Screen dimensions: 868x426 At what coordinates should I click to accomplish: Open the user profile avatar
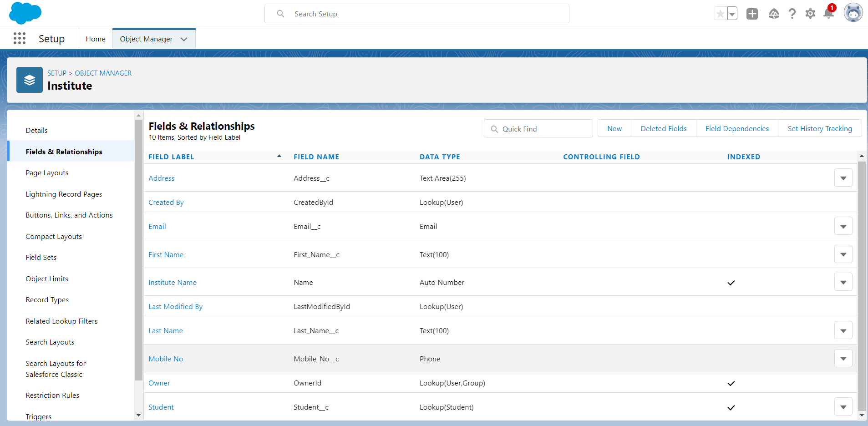853,13
